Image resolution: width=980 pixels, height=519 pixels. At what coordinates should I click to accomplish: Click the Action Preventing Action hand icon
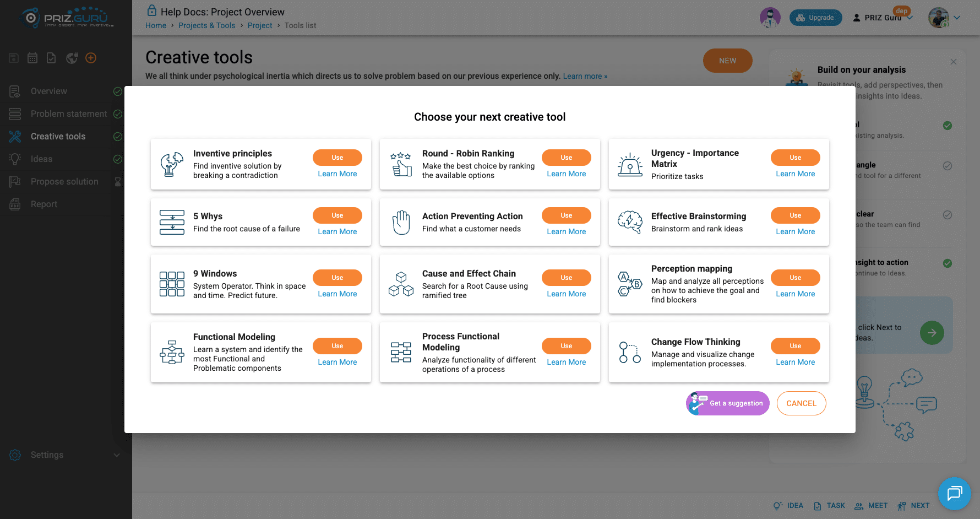click(x=401, y=222)
